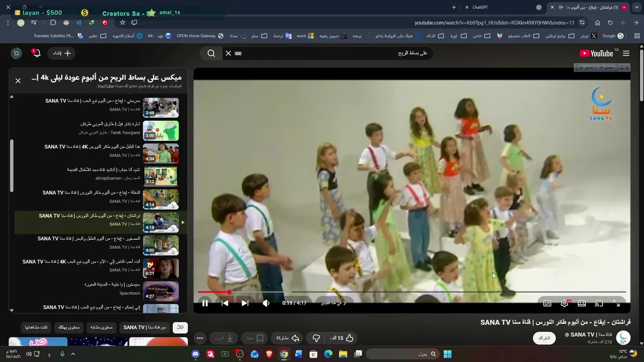Select the تمّت مشاهدتها chip
The image size is (644, 362).
point(36,327)
